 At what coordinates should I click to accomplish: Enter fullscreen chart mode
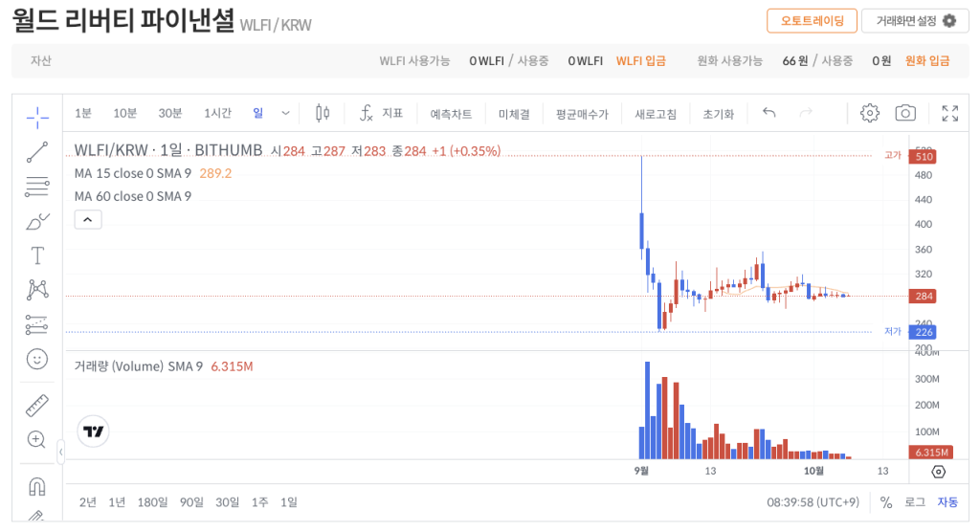949,113
